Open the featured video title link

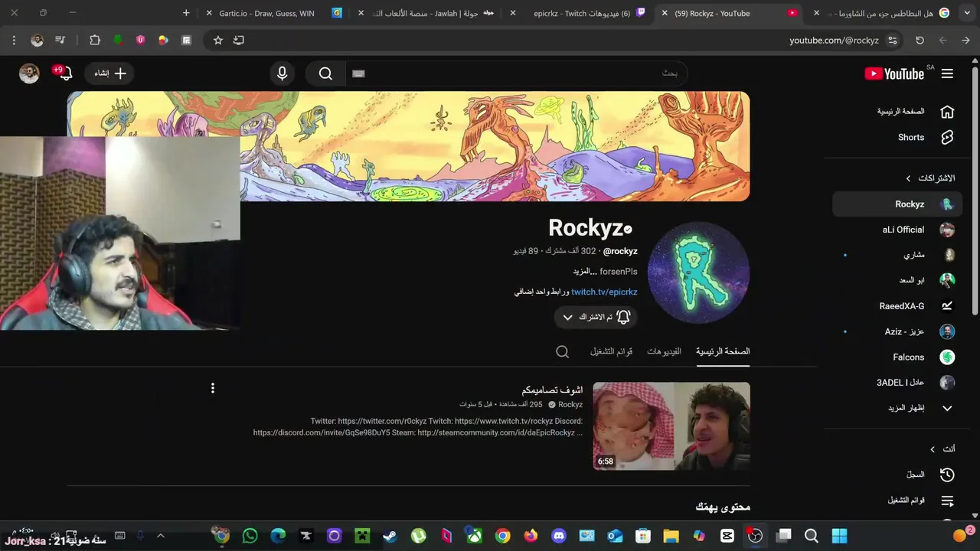point(552,390)
